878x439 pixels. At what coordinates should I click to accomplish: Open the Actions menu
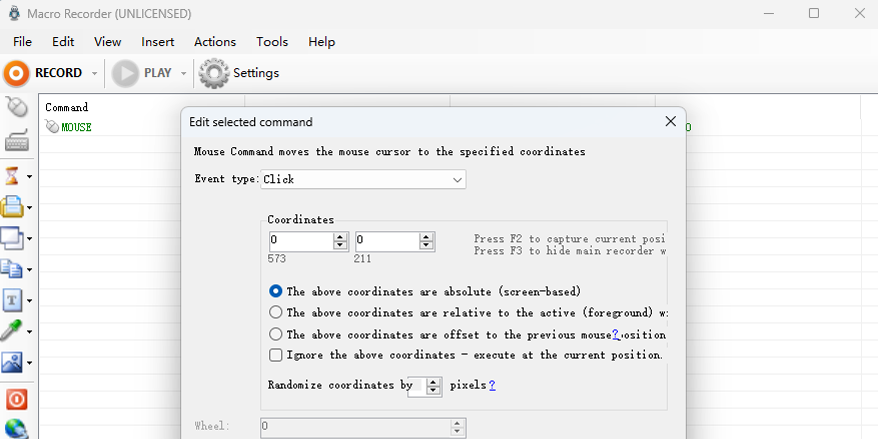pyautogui.click(x=215, y=42)
